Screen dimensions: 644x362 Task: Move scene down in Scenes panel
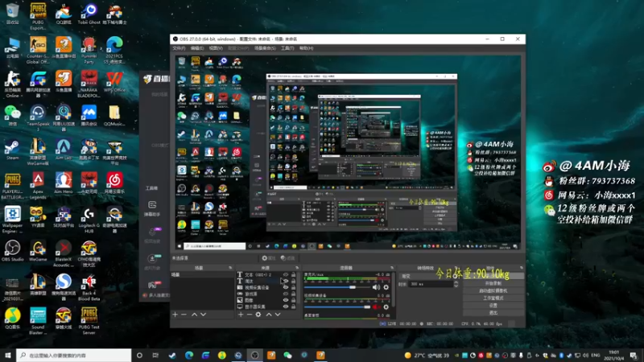click(x=204, y=315)
